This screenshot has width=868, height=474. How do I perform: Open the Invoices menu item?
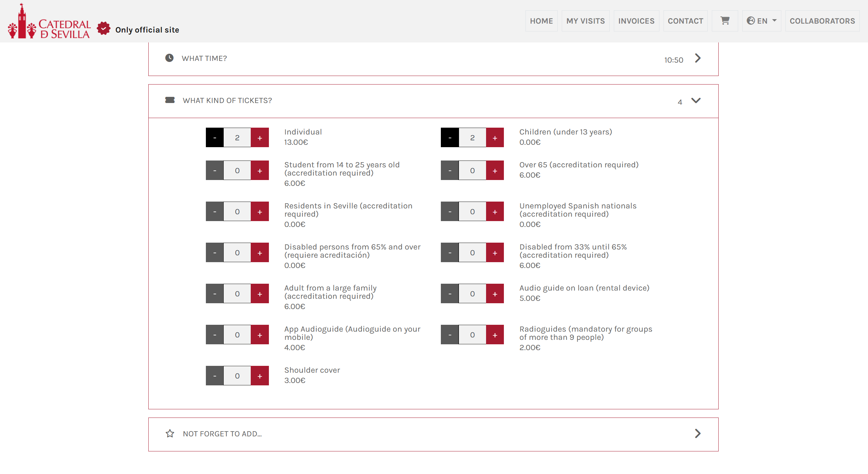coord(636,21)
